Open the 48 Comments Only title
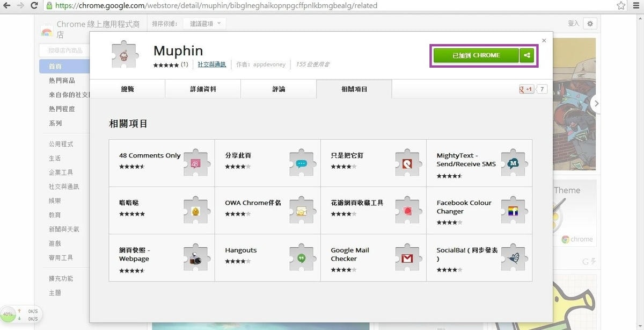Screen dimensions: 644x330 pos(150,155)
